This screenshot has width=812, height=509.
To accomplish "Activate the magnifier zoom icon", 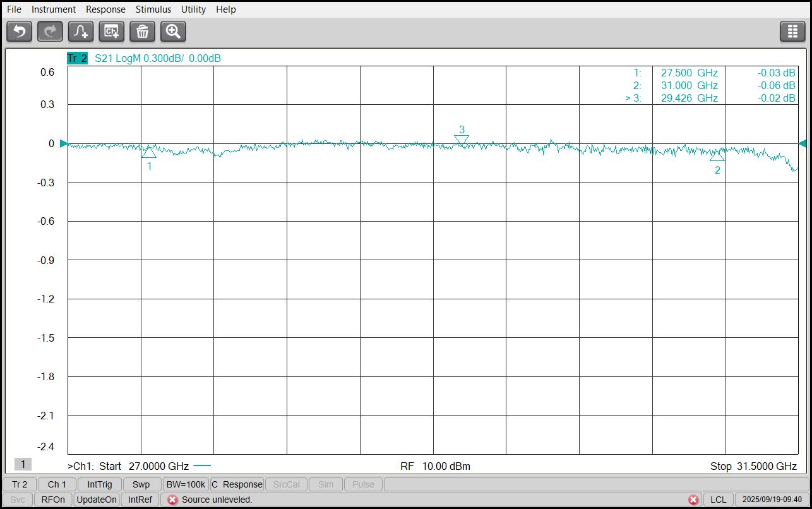I will (x=173, y=31).
